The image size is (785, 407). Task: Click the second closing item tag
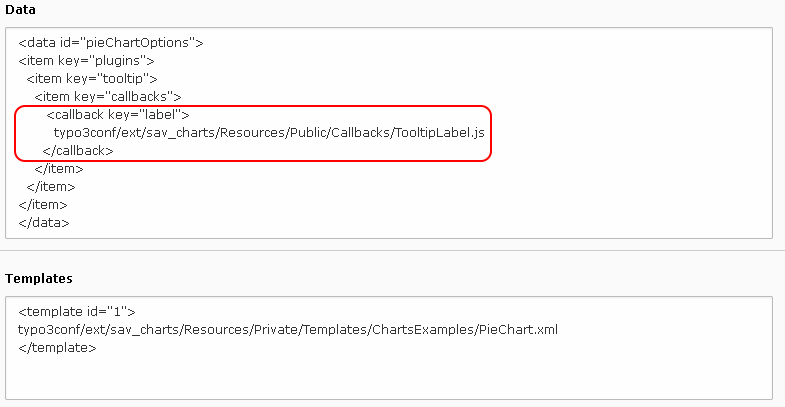(x=51, y=187)
